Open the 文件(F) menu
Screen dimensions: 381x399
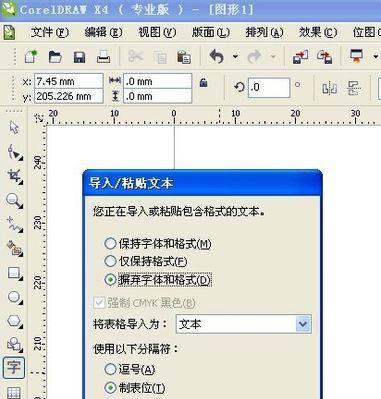50,32
